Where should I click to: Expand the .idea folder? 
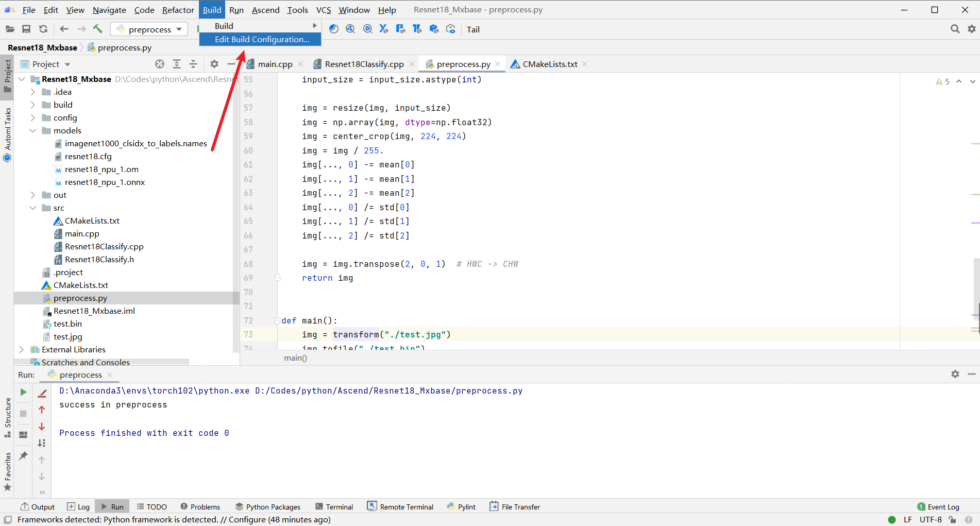tap(33, 92)
